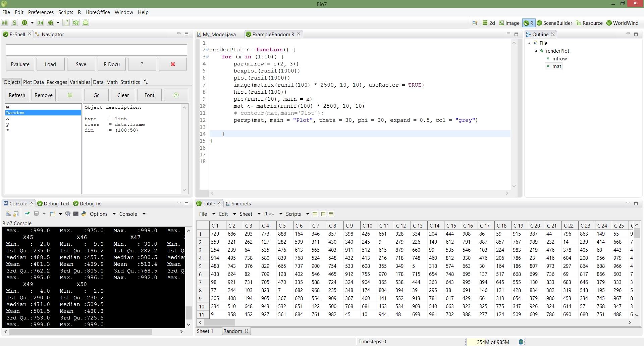
Task: Click the R Docu button
Action: coord(111,64)
